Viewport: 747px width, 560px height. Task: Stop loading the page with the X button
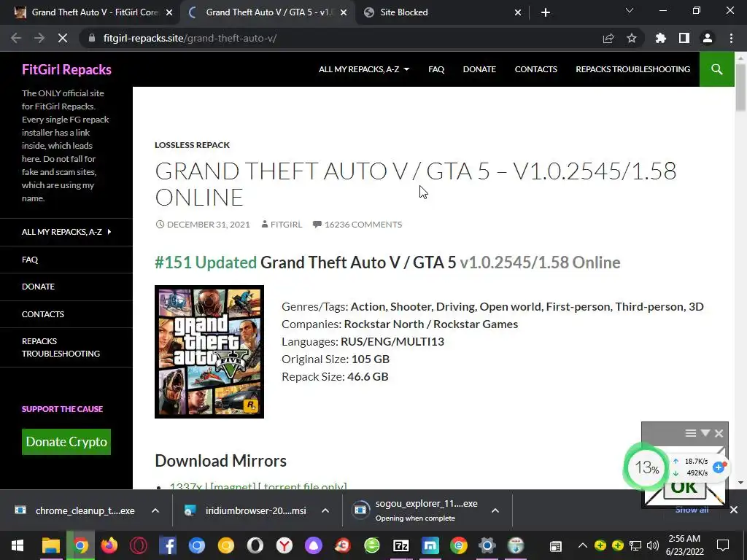tap(63, 38)
